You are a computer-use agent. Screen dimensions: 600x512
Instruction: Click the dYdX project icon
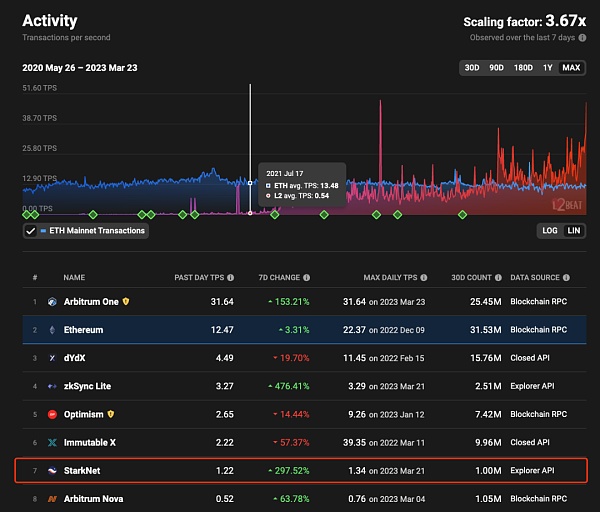pyautogui.click(x=52, y=357)
